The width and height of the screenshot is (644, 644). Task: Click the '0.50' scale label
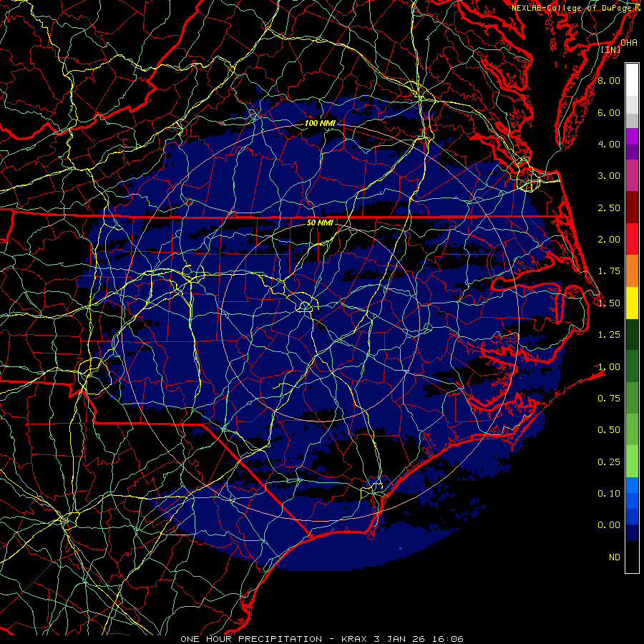[609, 430]
